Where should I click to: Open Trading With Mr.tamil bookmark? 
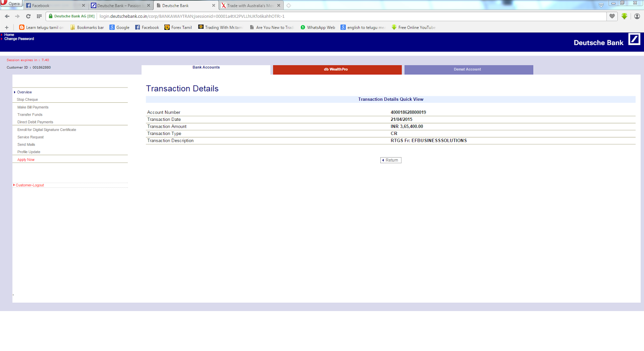(221, 27)
